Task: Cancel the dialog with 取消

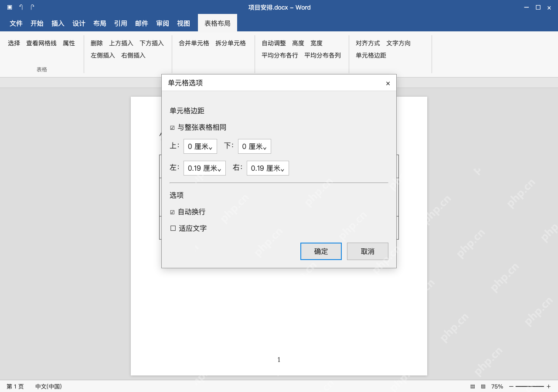Action: tap(367, 251)
